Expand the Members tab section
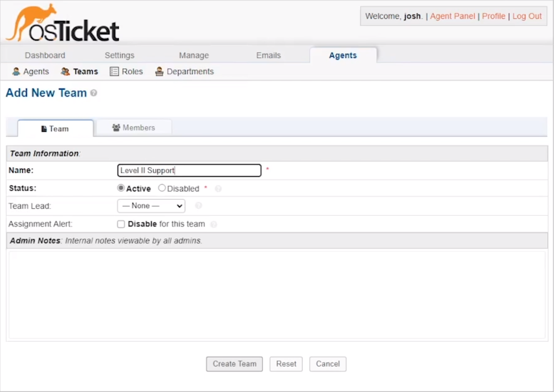554x392 pixels. [134, 128]
